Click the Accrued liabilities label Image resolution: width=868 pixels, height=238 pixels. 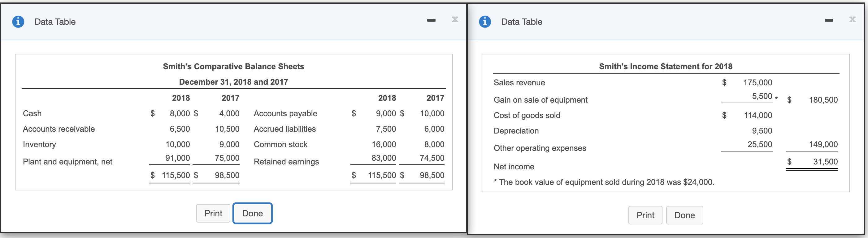(x=284, y=129)
